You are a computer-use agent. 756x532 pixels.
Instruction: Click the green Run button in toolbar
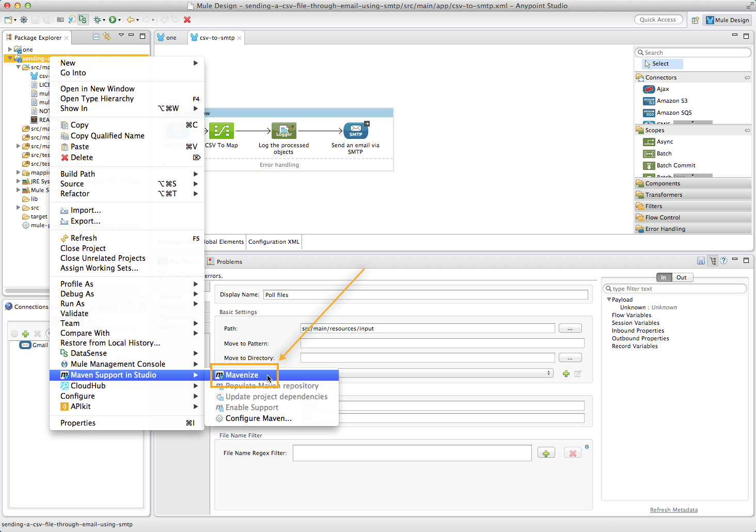(112, 20)
